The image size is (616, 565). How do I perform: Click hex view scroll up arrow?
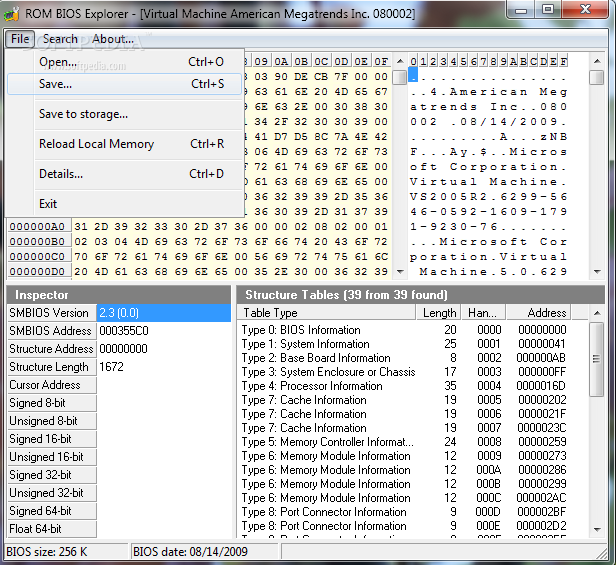(x=400, y=61)
